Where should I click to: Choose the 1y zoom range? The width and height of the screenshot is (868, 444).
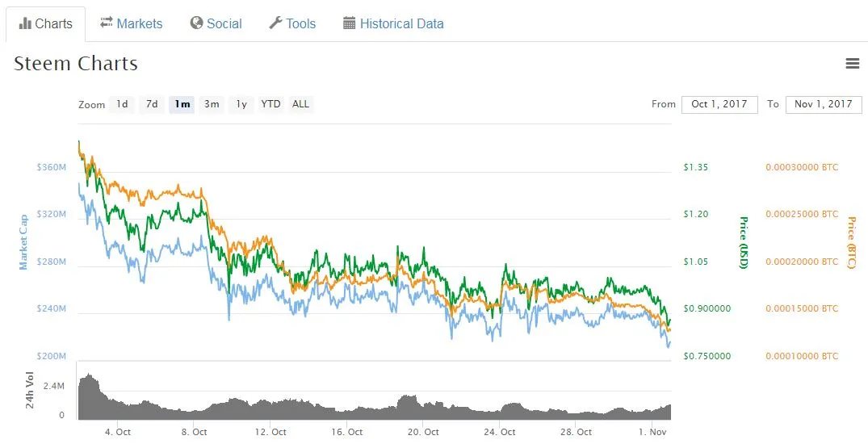point(241,104)
